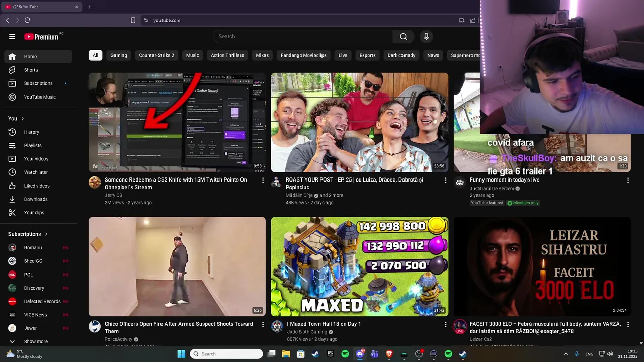Click the browser address bar URL
The image size is (644, 362).
(167, 20)
